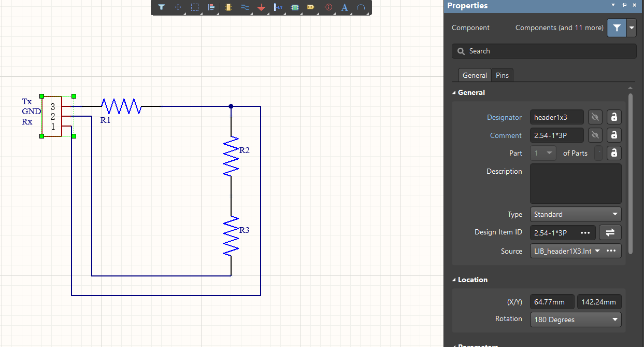Select the Place Text String tool

(x=345, y=7)
